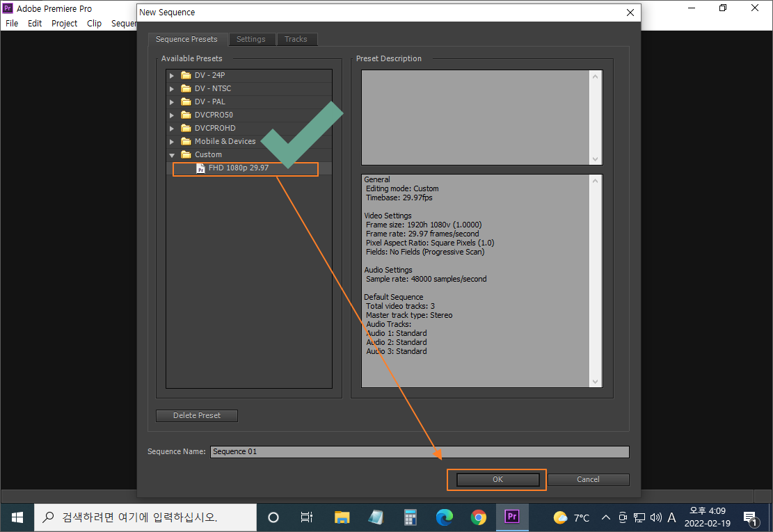Screen dimensions: 773x532
Task: Collapse the Custom preset folder
Action: [x=172, y=155]
